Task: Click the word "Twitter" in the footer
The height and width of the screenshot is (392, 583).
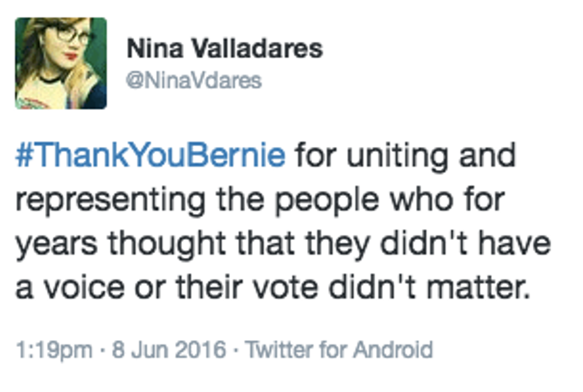Action: coord(279,350)
